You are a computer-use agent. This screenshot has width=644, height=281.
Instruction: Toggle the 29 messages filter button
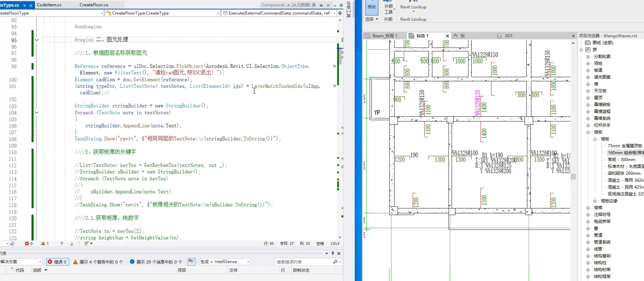click(x=156, y=262)
